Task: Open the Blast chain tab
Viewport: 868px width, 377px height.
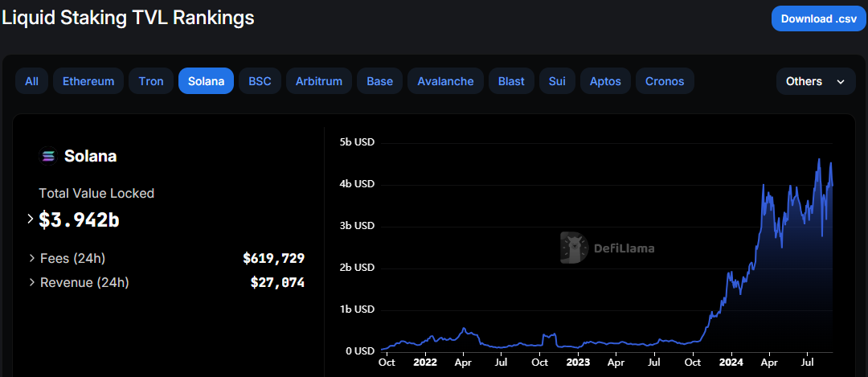Action: pyautogui.click(x=511, y=81)
